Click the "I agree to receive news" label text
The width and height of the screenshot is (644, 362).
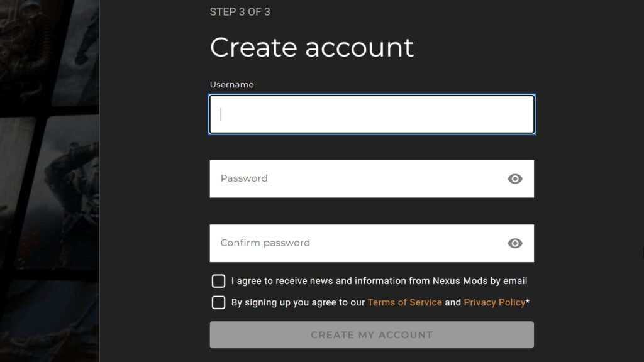(379, 281)
